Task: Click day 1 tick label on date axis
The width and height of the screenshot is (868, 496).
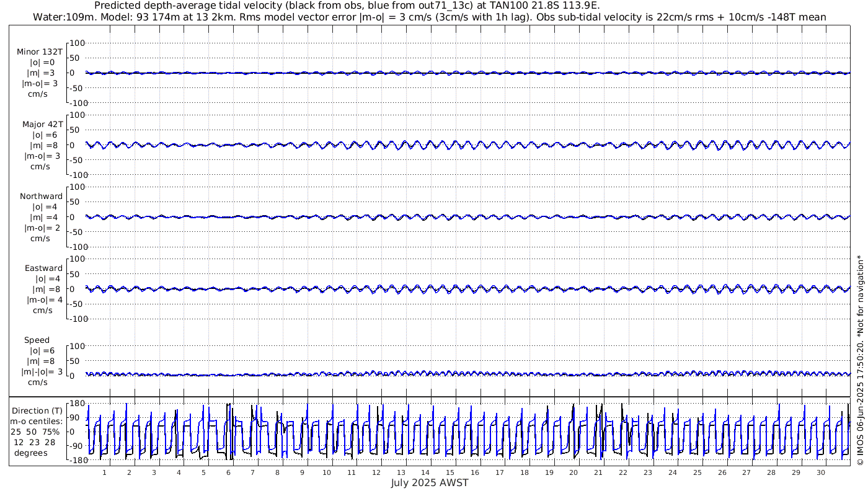Action: [104, 472]
